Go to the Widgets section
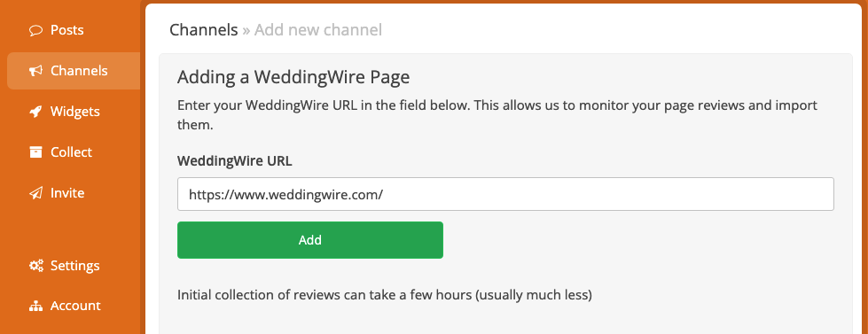This screenshot has height=334, width=868. (75, 112)
